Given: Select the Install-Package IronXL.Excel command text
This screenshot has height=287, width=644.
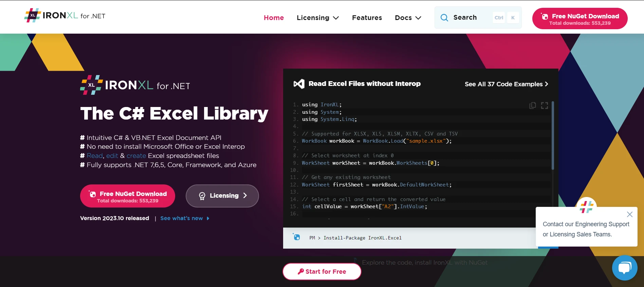Looking at the screenshot, I should coord(363,238).
